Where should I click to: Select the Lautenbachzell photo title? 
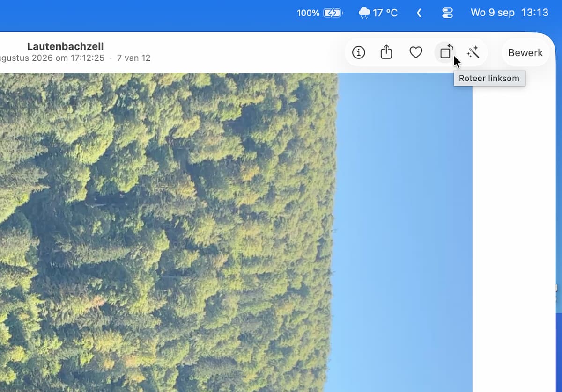[x=65, y=46]
